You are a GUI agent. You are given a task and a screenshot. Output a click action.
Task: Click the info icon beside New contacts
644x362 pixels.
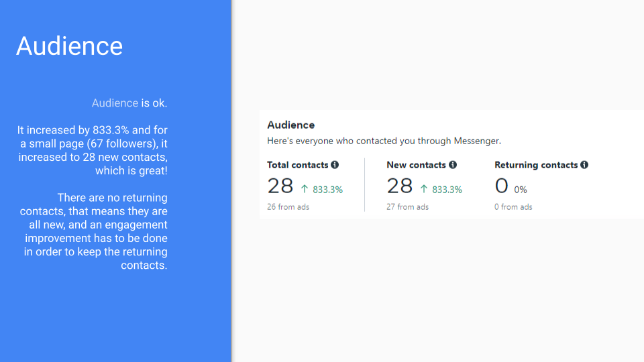tap(453, 165)
